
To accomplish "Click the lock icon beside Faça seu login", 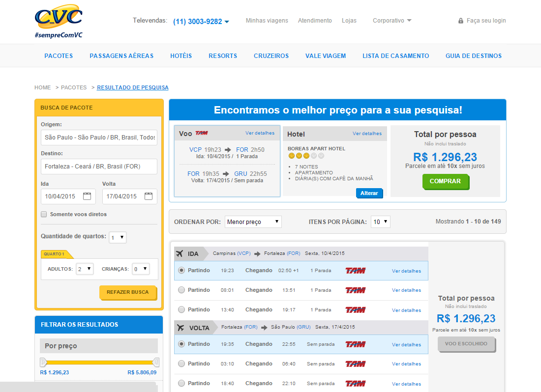I will point(461,21).
